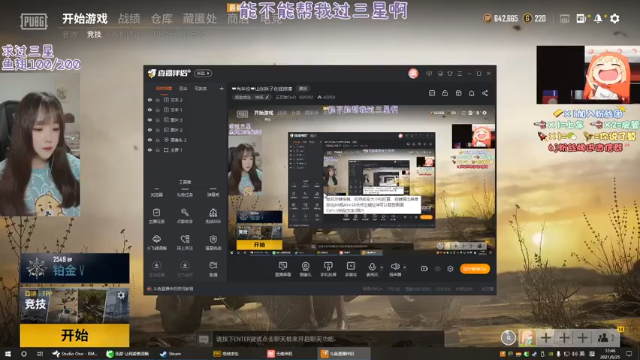Screen dimensions: 640x360
Task: Toggle visibility of 摄像头 2 layer
Action: (150, 140)
